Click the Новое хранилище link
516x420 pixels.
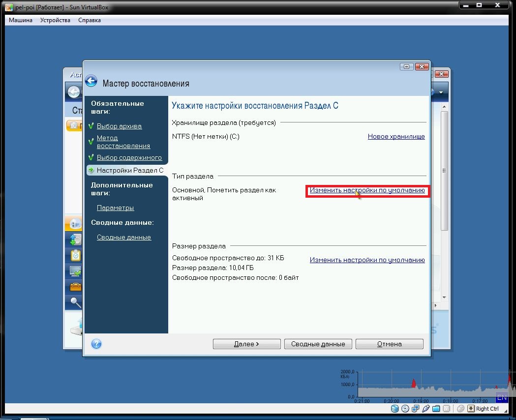pos(396,136)
